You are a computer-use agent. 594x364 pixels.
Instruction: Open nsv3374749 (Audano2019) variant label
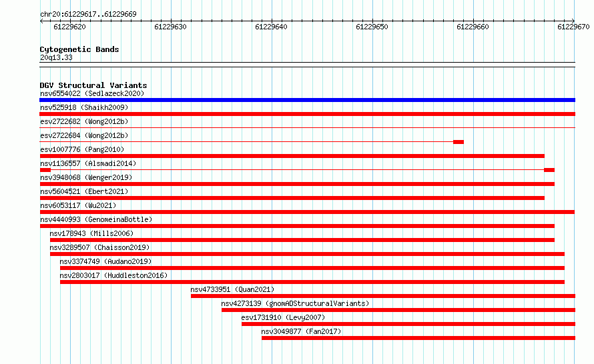click(105, 261)
